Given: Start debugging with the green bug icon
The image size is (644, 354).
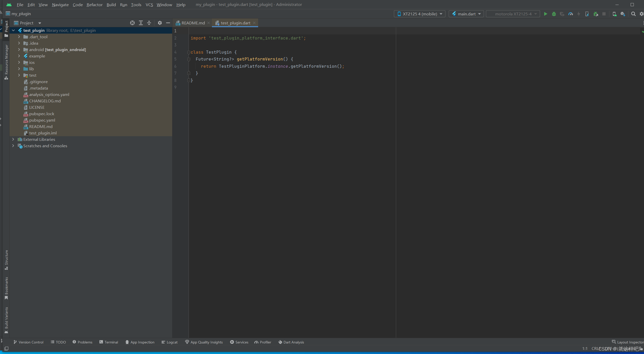Looking at the screenshot, I should coord(554,14).
